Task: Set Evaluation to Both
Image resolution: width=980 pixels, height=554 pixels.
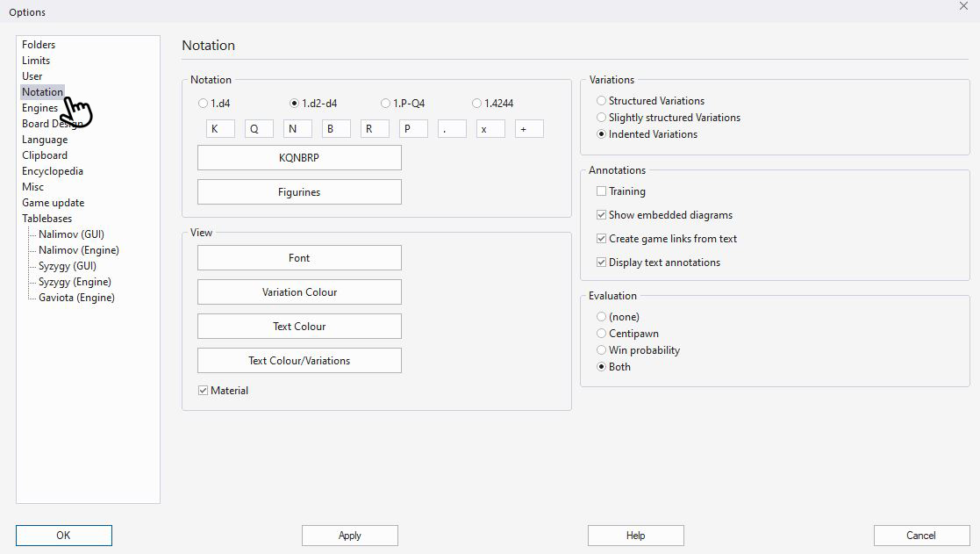Action: tap(614, 367)
